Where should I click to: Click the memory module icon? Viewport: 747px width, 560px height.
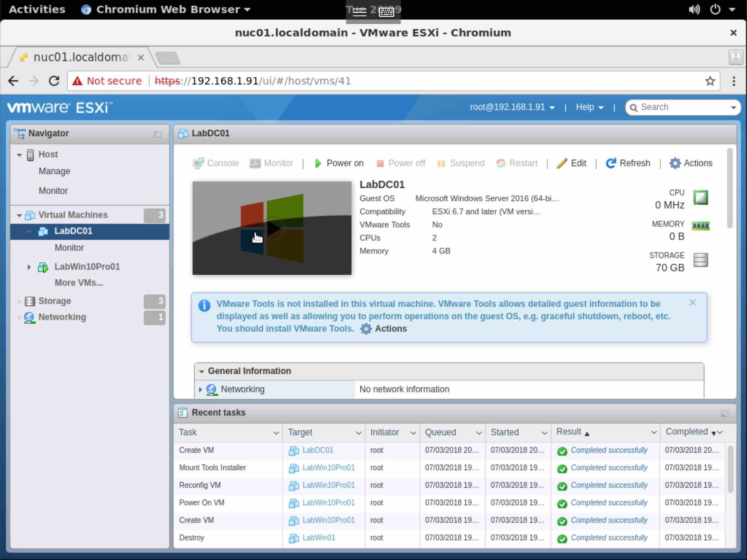tap(701, 226)
